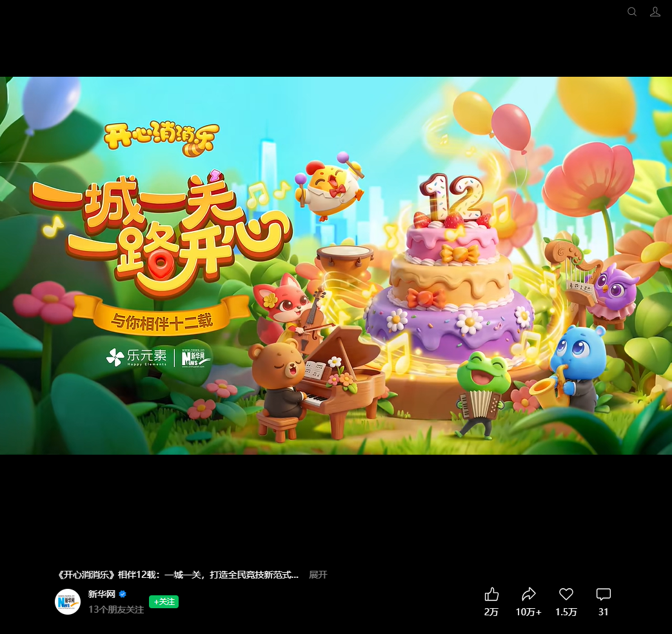The height and width of the screenshot is (634, 672).
Task: Click the 2万 like count
Action: [x=491, y=612]
